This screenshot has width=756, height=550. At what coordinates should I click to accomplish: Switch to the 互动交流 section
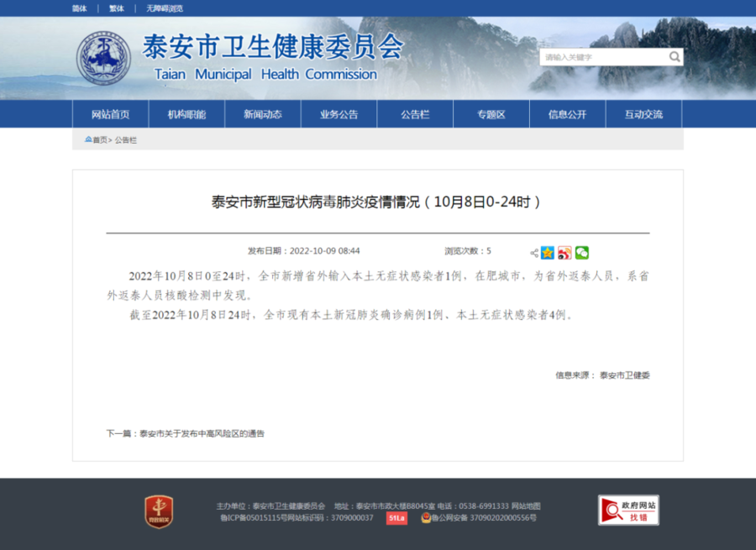[x=643, y=113]
